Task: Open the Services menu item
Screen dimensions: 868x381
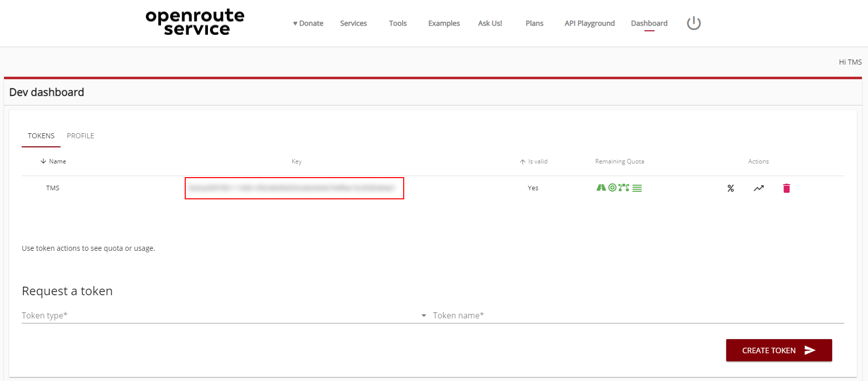Action: coord(353,23)
